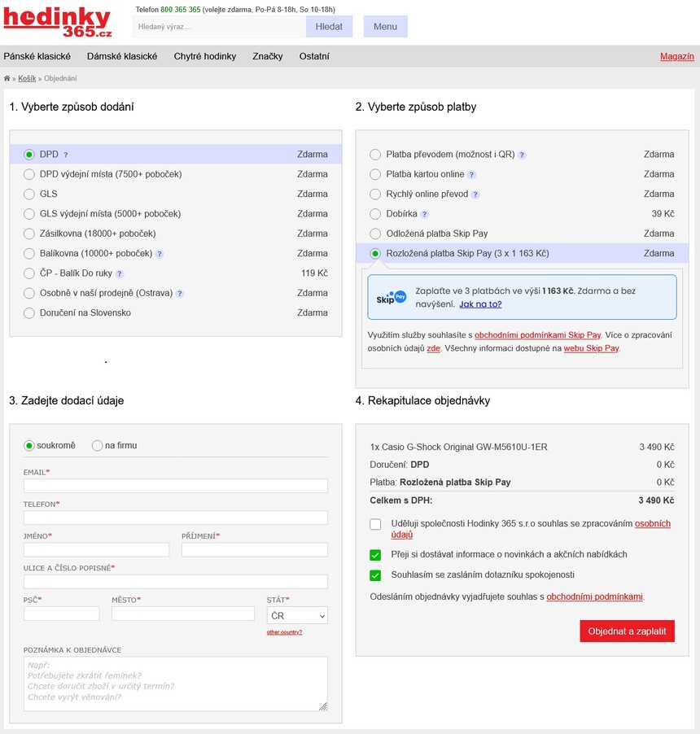The width and height of the screenshot is (700, 734).
Task: Open the 'Jak na to?' link
Action: point(480,304)
